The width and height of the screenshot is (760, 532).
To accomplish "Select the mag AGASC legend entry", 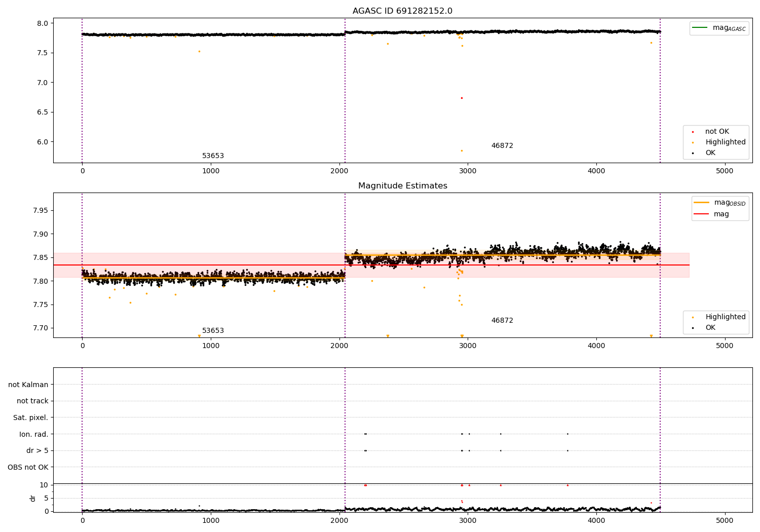I will (719, 28).
